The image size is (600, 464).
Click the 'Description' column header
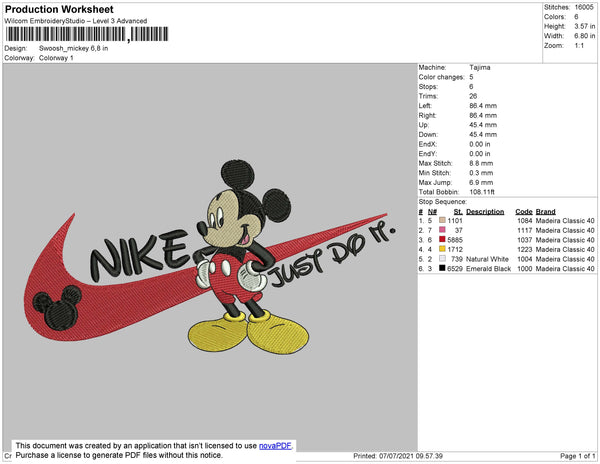click(485, 212)
